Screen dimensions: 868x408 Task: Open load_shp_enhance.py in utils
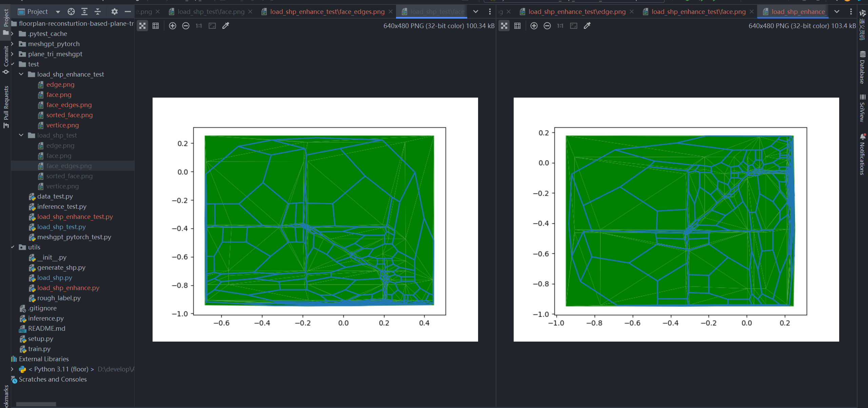click(68, 288)
